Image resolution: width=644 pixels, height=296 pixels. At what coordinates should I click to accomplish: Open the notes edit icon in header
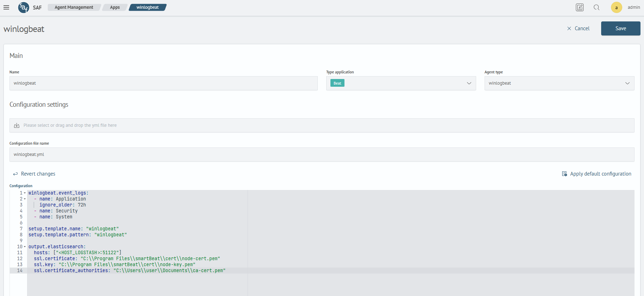pos(580,7)
